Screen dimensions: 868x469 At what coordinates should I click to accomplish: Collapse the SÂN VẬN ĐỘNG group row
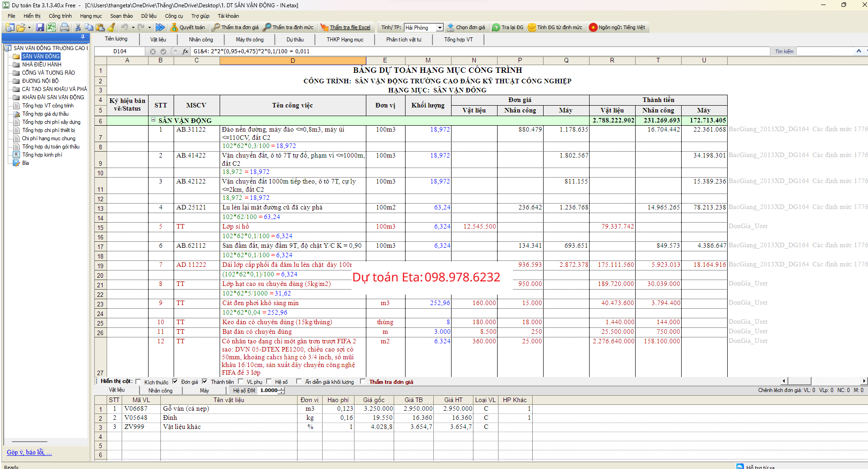point(154,120)
